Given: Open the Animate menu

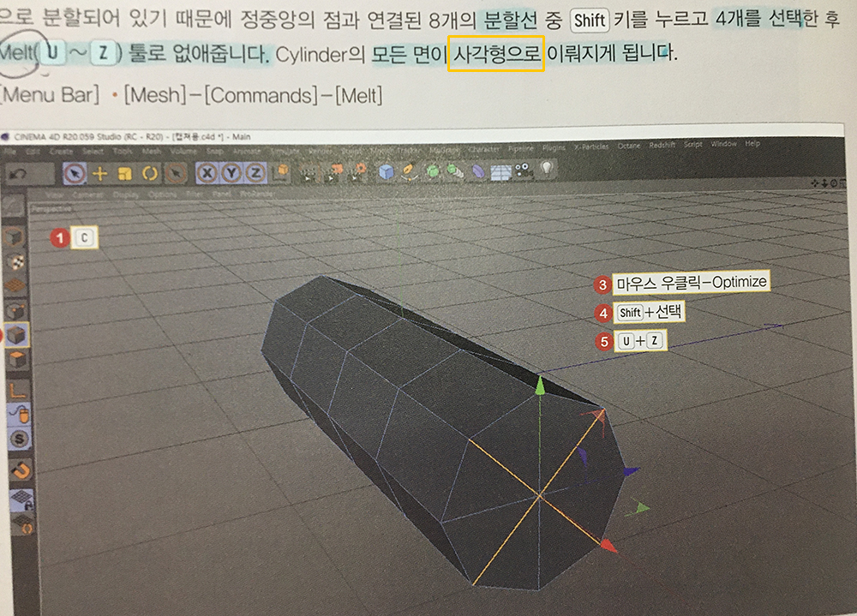Looking at the screenshot, I should [x=247, y=151].
